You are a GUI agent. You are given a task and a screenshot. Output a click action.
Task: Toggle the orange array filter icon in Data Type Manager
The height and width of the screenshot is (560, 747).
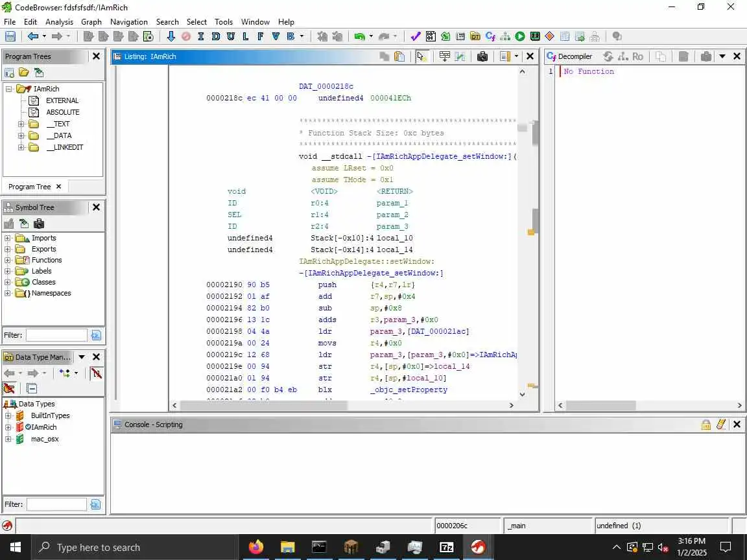tap(96, 373)
